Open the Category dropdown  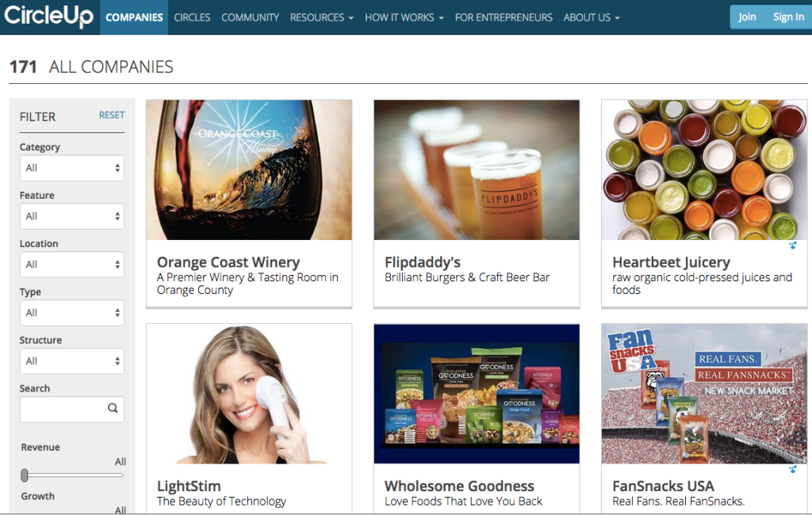coord(72,168)
